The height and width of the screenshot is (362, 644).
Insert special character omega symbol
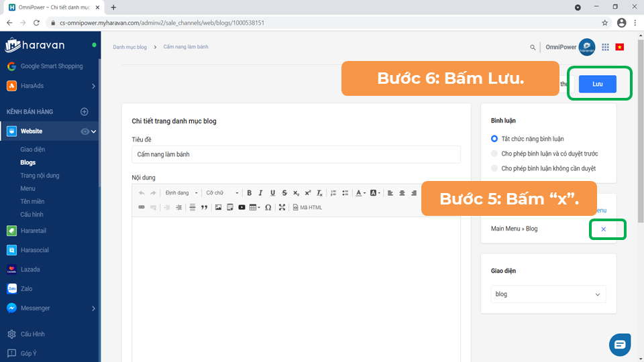tap(268, 207)
